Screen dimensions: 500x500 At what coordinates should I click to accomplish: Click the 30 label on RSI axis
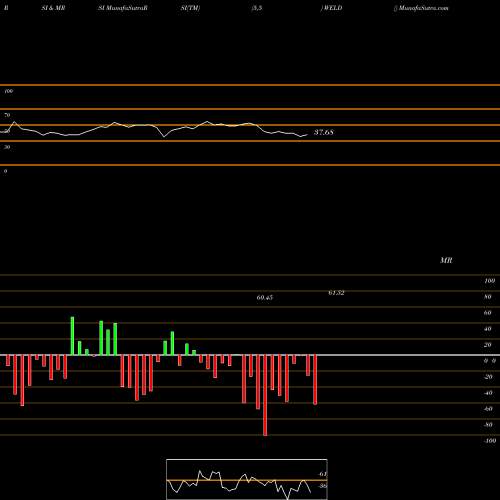(7, 147)
